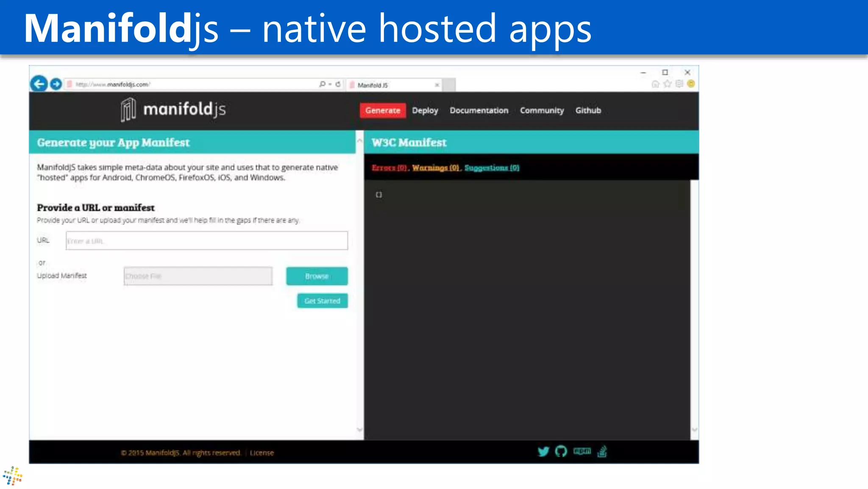Image resolution: width=868 pixels, height=489 pixels.
Task: Click the address bar search magnifier icon
Action: (x=322, y=84)
